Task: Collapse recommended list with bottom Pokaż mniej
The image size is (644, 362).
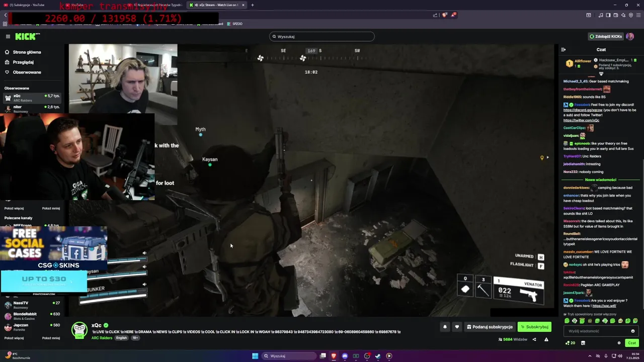Action: tap(51, 338)
